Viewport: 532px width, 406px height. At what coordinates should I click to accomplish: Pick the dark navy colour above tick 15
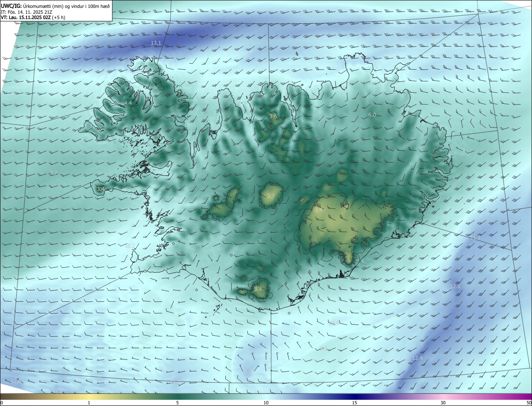click(355, 396)
